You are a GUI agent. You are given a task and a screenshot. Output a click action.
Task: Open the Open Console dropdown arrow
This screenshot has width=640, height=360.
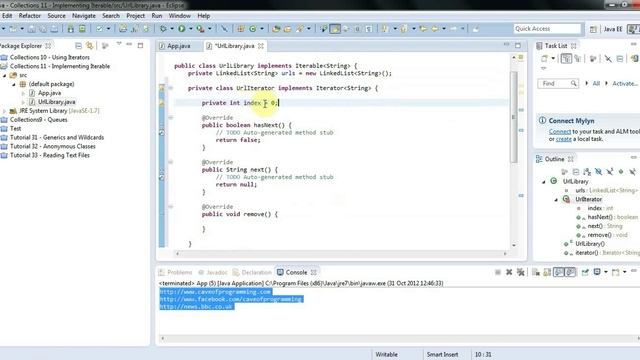tap(624, 272)
